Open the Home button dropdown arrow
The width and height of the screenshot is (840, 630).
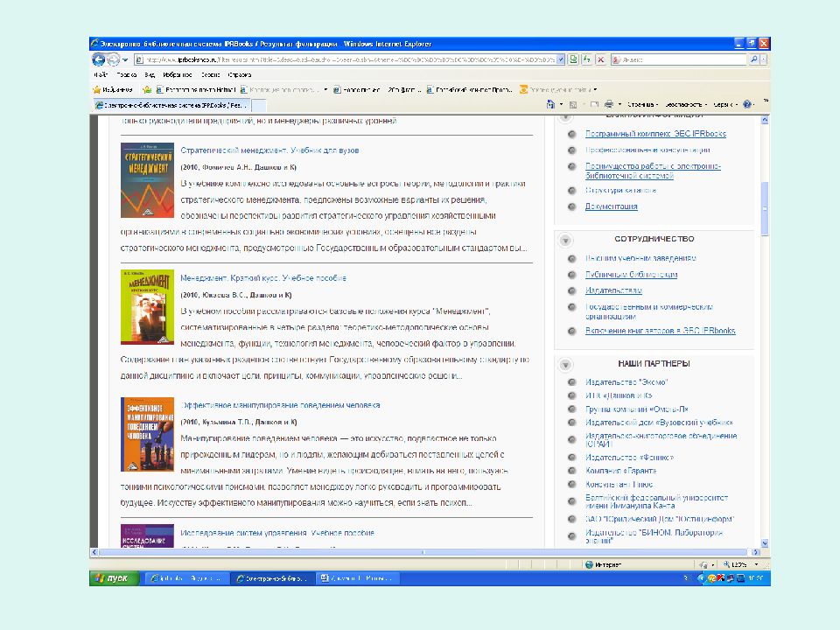coord(561,104)
